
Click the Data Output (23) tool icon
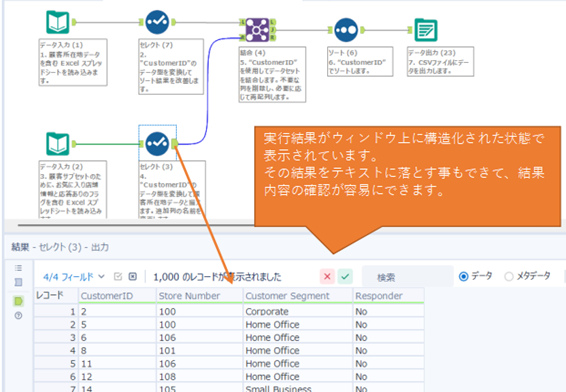click(x=426, y=30)
